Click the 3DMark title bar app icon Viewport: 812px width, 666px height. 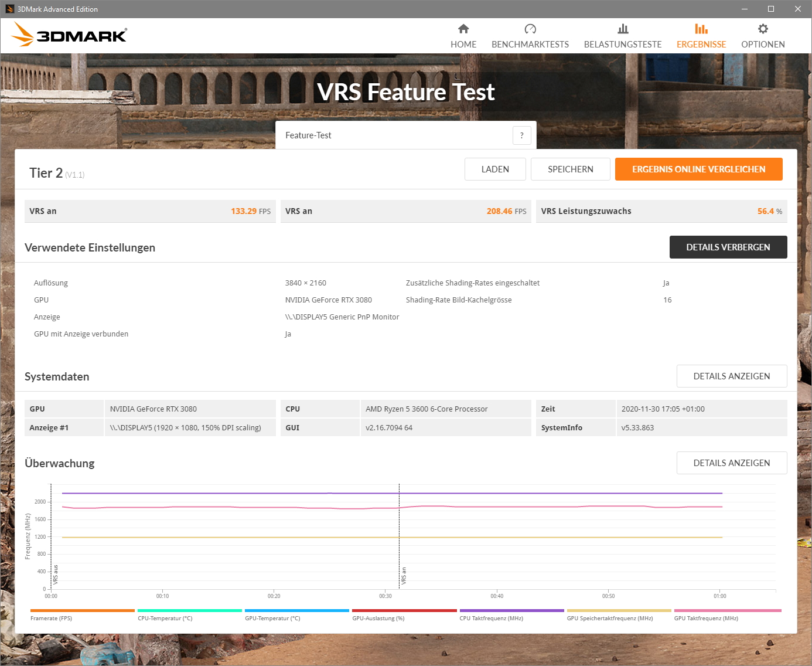point(9,9)
